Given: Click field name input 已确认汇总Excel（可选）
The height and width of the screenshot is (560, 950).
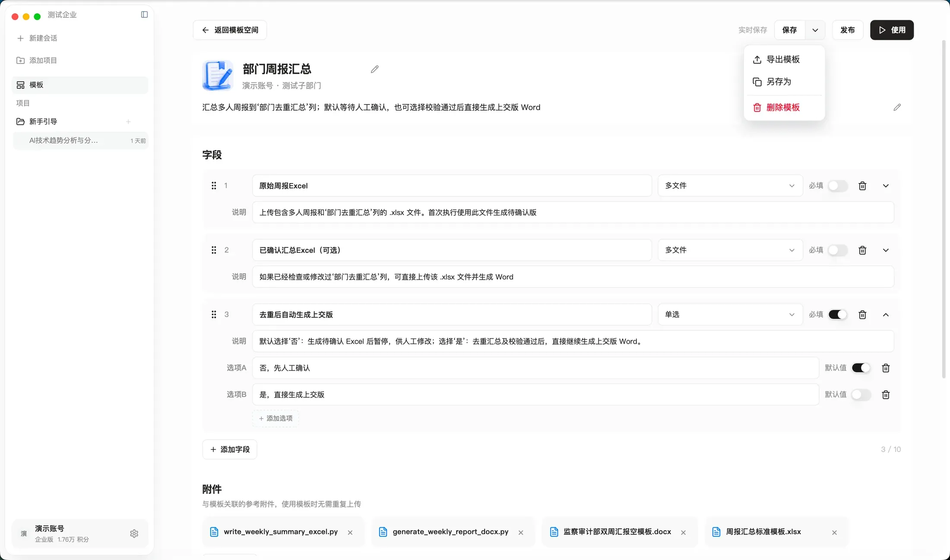Looking at the screenshot, I should click(x=452, y=250).
